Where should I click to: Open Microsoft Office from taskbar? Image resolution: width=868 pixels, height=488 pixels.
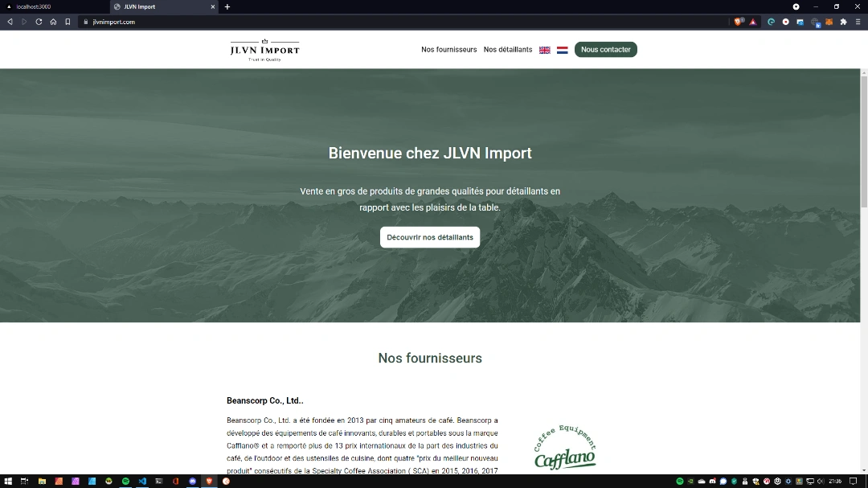pos(176,482)
